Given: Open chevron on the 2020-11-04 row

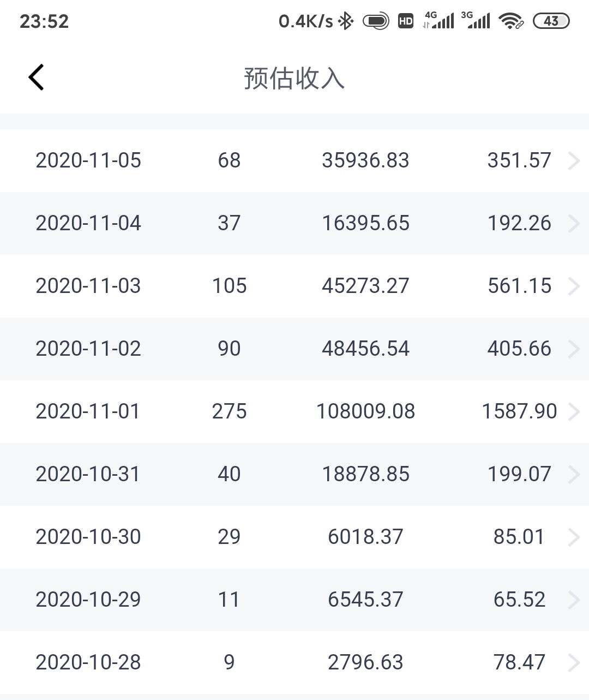Looking at the screenshot, I should [573, 224].
